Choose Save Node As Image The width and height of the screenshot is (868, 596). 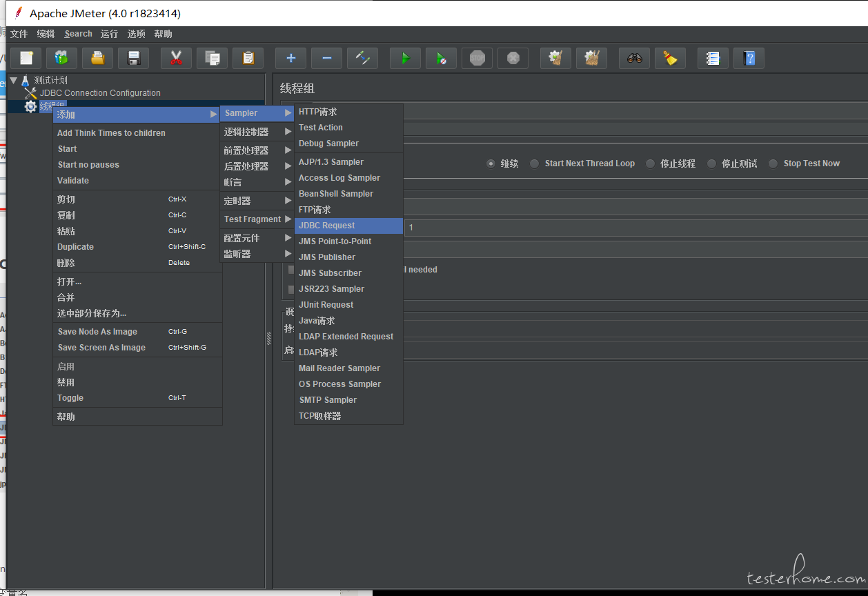coord(137,332)
